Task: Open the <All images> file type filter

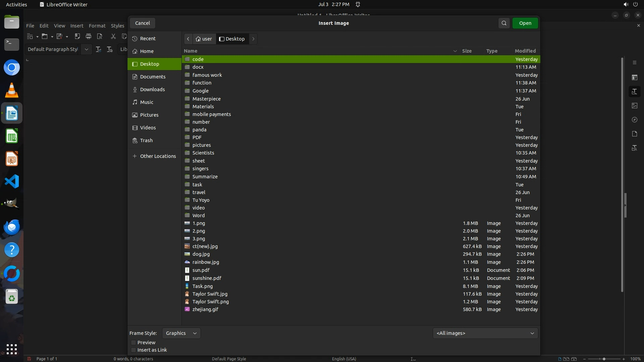Action: 485,333
